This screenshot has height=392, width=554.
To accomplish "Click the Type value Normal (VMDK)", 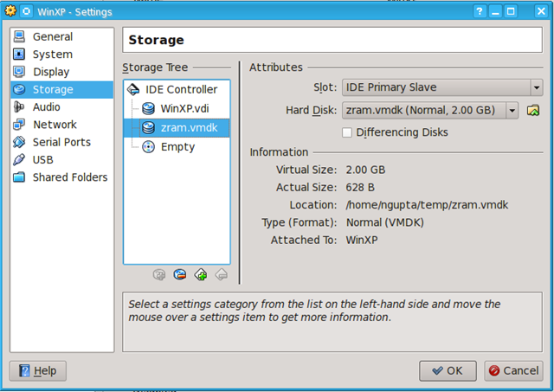I will 384,223.
